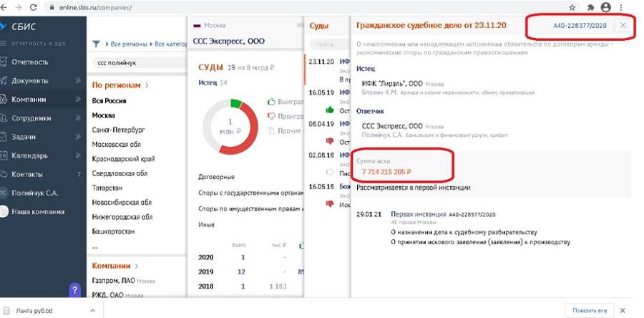Screen dimensions: 644x318
Task: Open Газпром, ПАО company
Action: click(x=114, y=281)
